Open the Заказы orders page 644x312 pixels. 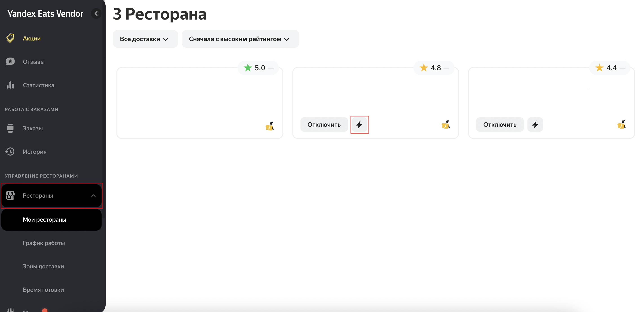pyautogui.click(x=33, y=128)
